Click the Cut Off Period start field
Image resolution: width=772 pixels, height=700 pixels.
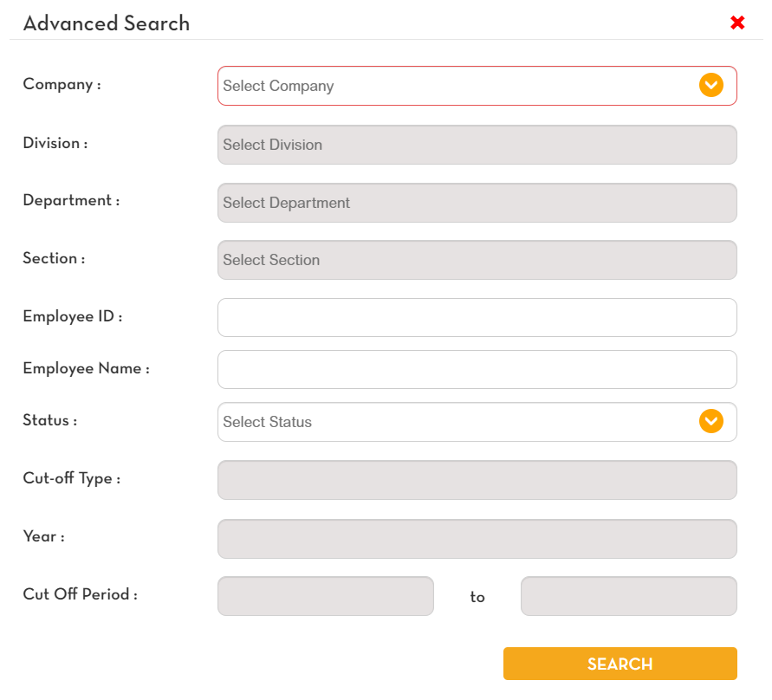(x=326, y=596)
